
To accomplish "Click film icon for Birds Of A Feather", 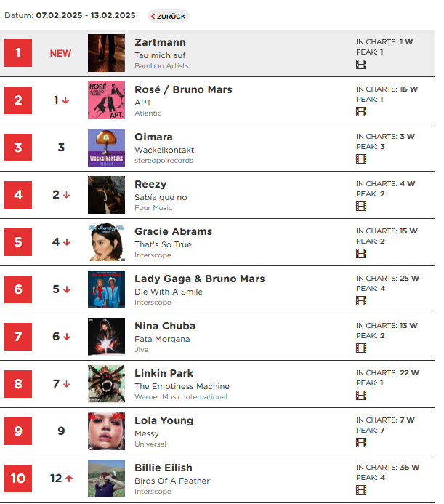I will point(360,490).
